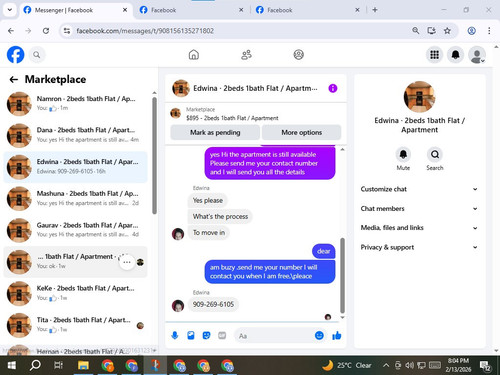The height and width of the screenshot is (375, 500).
Task: Send a thumbs-up like
Action: click(337, 335)
